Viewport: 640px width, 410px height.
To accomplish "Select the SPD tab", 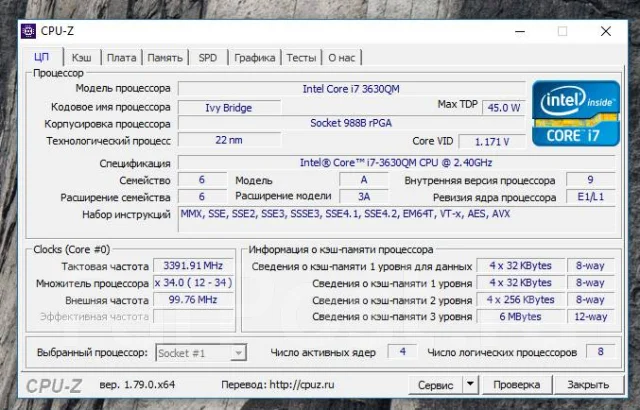I will 208,58.
